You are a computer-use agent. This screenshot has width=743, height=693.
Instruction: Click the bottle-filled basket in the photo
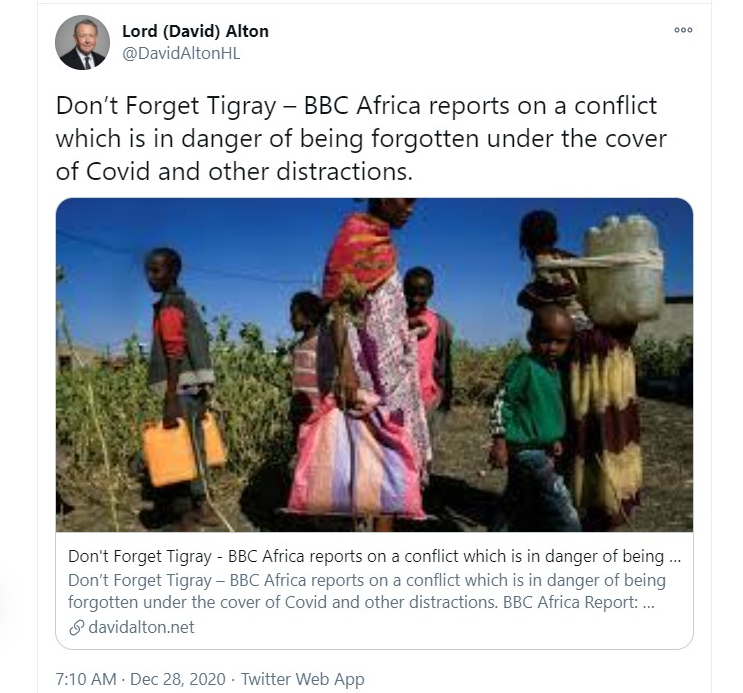[622, 268]
